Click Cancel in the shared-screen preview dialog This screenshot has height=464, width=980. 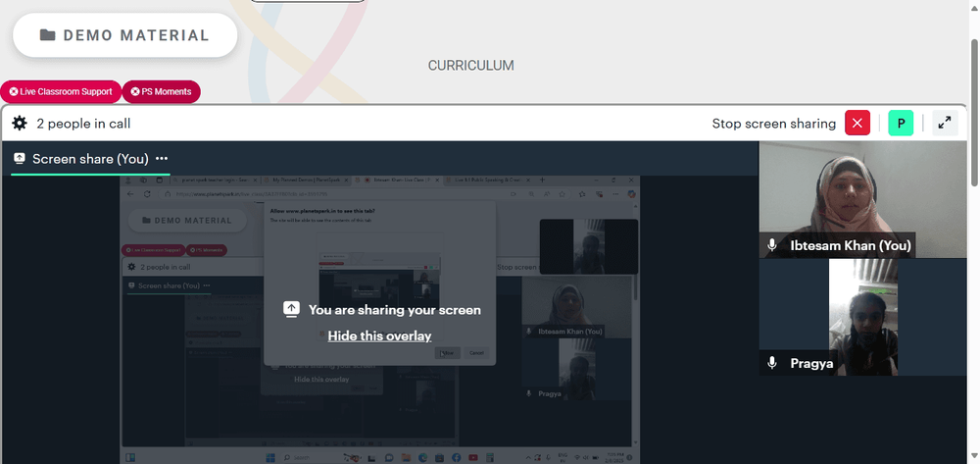pos(476,353)
